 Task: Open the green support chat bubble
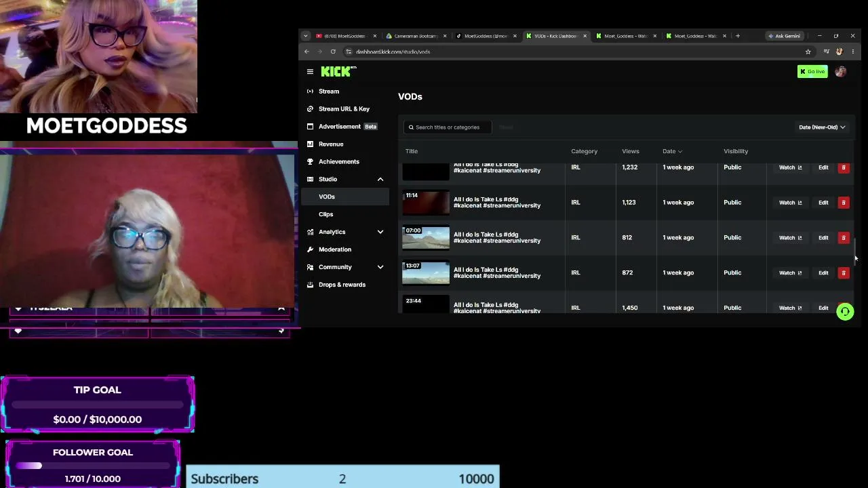(x=845, y=311)
